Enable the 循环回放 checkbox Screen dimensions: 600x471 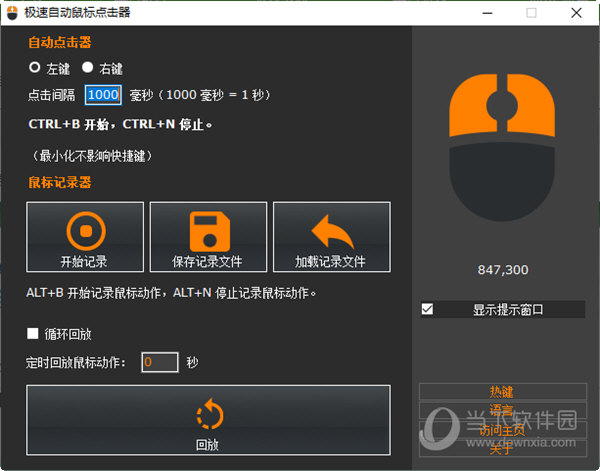click(33, 333)
